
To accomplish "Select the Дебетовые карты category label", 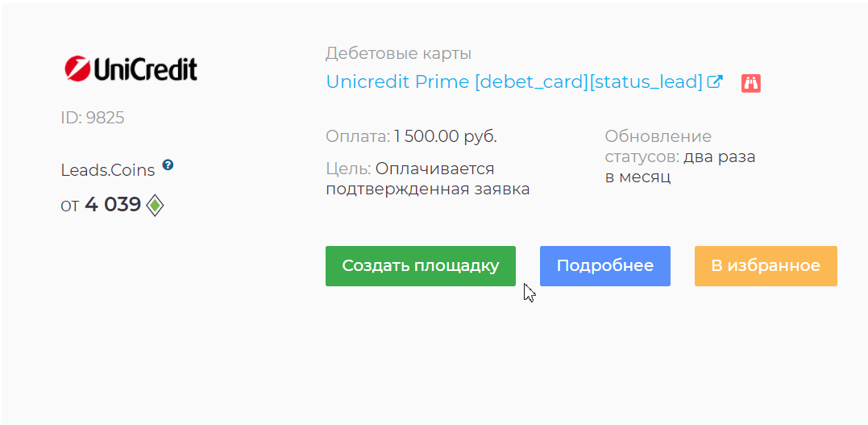I will [399, 54].
